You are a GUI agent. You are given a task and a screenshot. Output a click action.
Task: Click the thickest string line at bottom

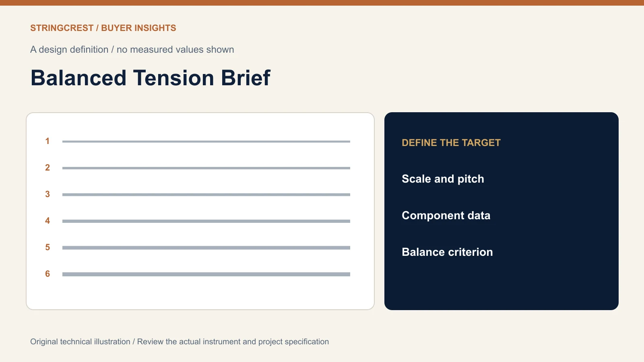(206, 274)
